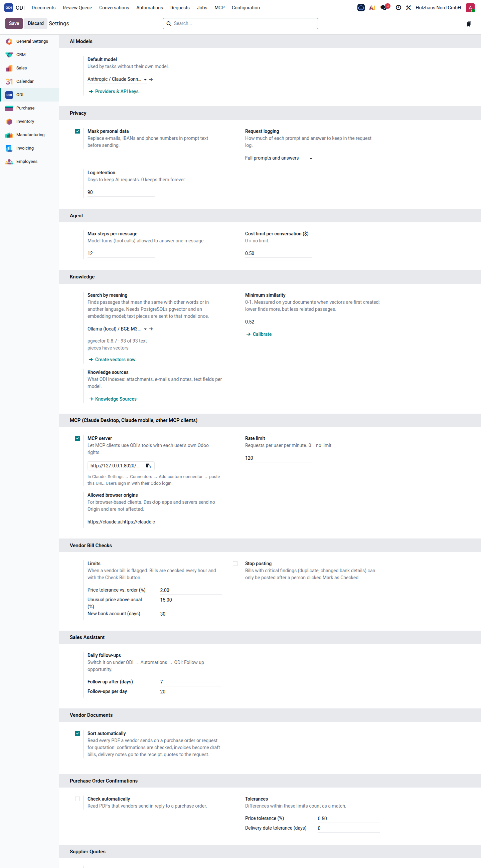Open the Configuration menu
The height and width of the screenshot is (868, 481).
click(x=246, y=7)
